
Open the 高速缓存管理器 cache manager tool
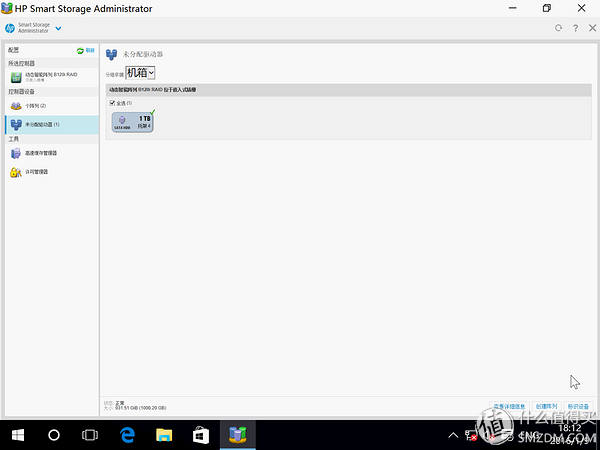point(52,153)
